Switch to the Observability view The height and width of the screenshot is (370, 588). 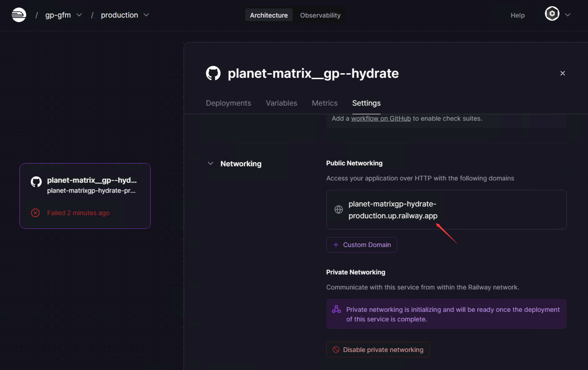coord(320,15)
